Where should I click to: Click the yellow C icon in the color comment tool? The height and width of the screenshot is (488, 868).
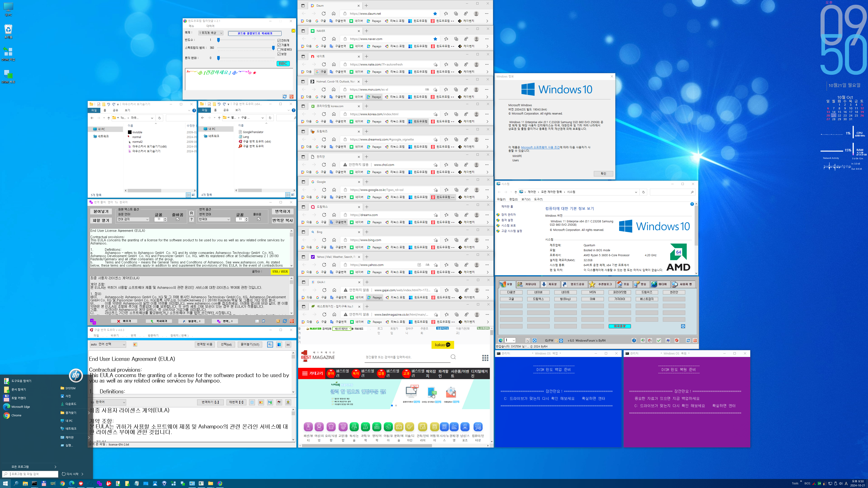click(x=293, y=31)
